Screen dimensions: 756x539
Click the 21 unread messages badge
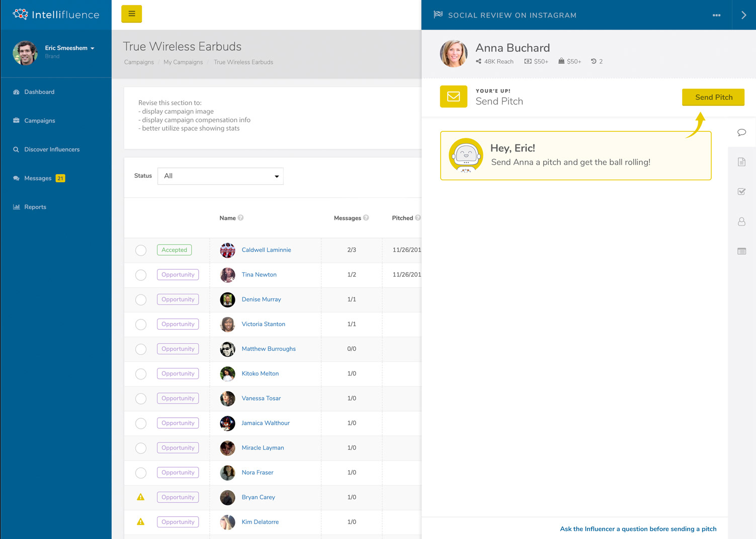[x=60, y=178]
